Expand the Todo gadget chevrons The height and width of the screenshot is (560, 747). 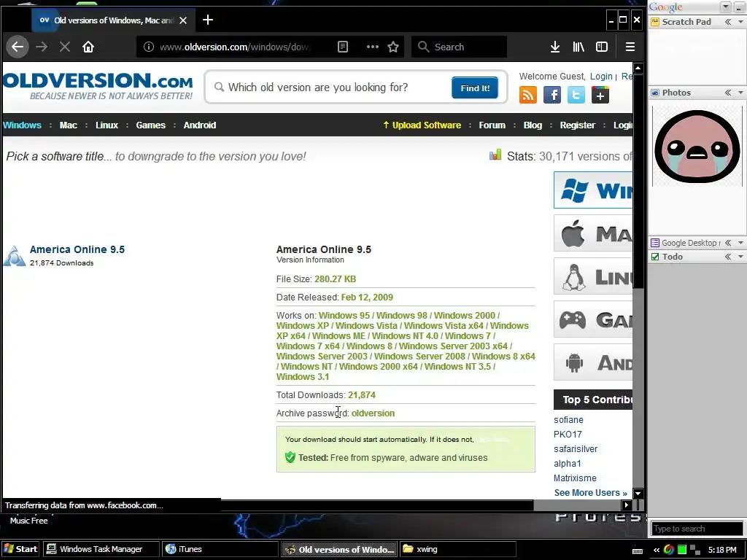(x=728, y=257)
